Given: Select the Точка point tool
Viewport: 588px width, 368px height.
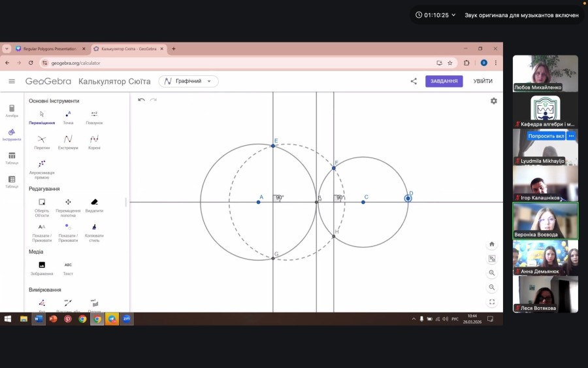Looking at the screenshot, I should click(68, 117).
